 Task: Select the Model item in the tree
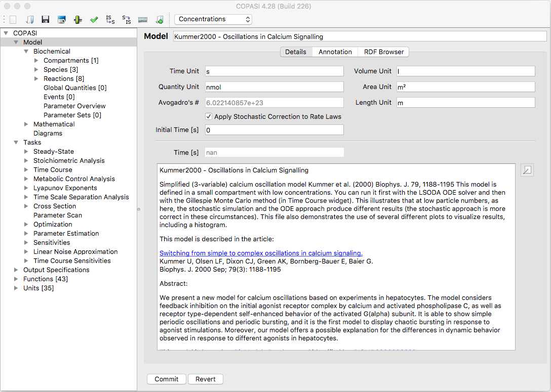point(33,42)
